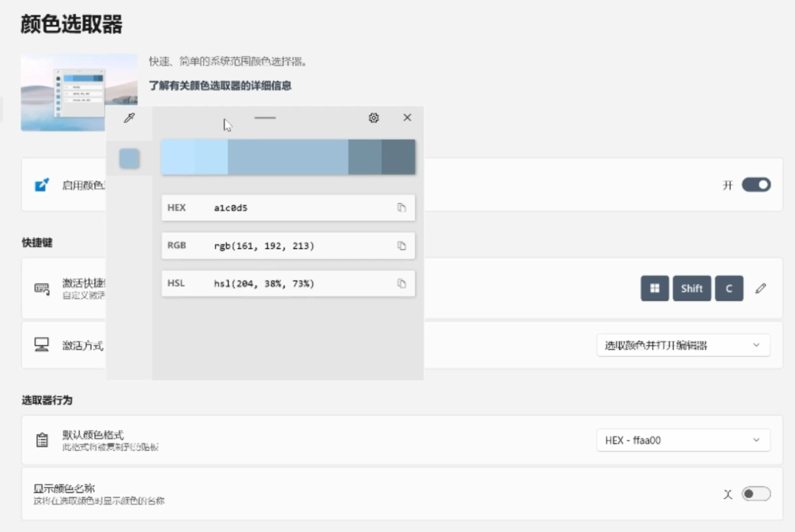Click the Color Picker preview thumbnail image
795x532 pixels.
[x=79, y=92]
